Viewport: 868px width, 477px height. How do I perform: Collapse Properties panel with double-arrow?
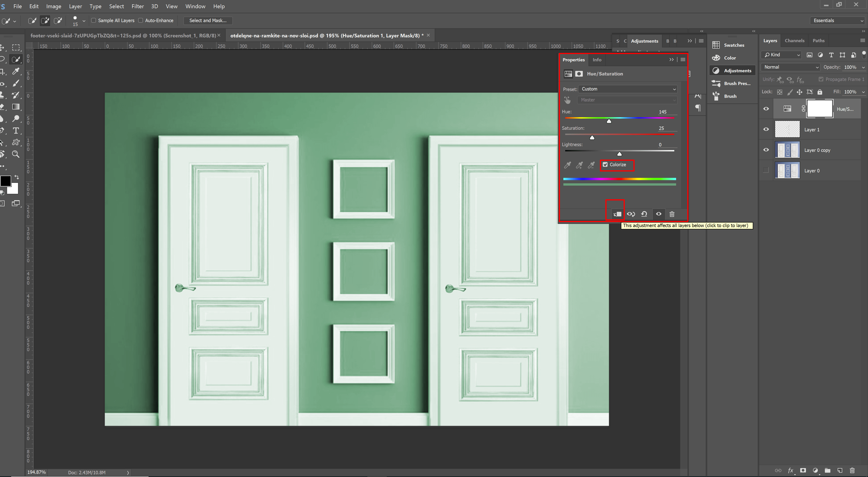pos(671,60)
